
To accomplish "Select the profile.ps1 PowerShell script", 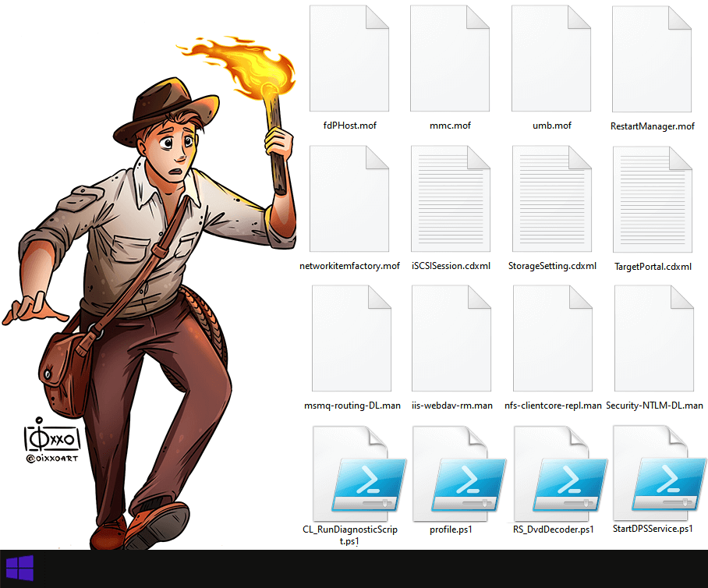I will point(451,474).
